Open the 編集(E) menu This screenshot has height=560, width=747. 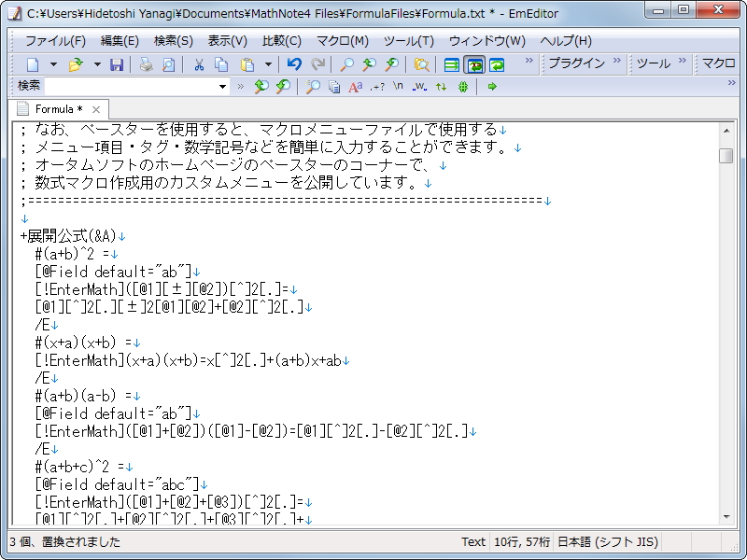[x=120, y=41]
